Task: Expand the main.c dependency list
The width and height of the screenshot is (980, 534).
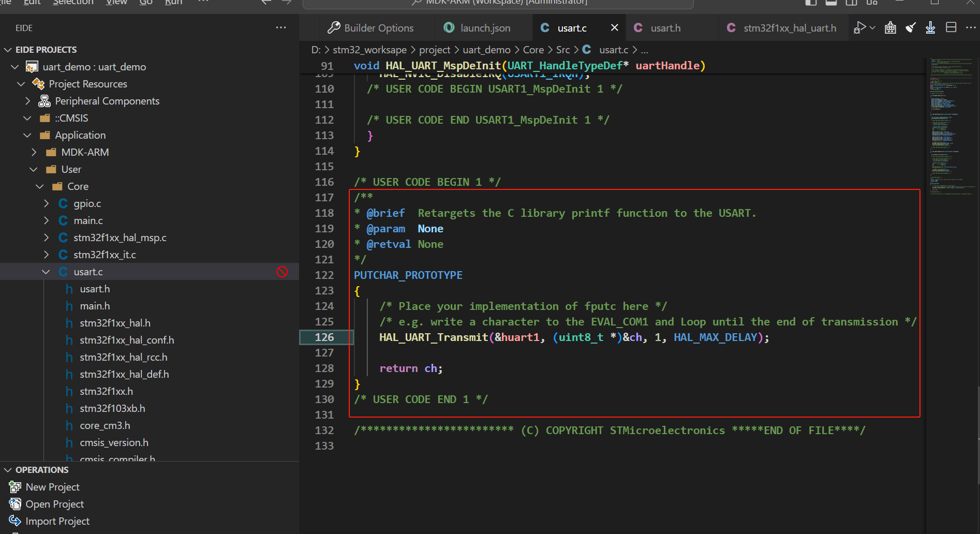Action: (x=46, y=220)
